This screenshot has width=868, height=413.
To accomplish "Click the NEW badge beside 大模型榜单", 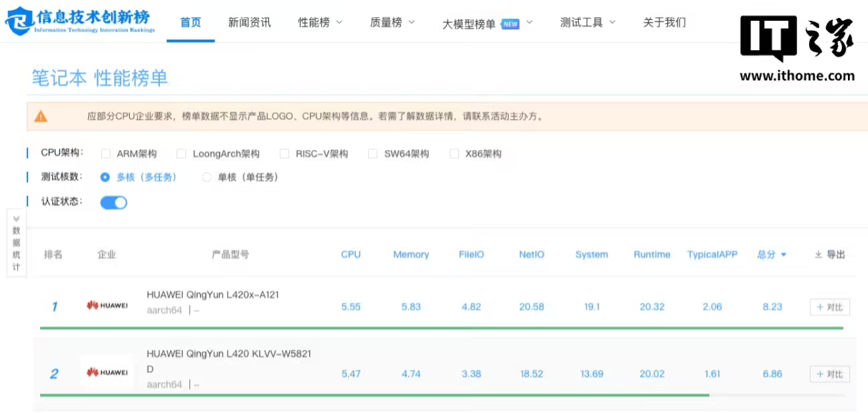I will [510, 24].
